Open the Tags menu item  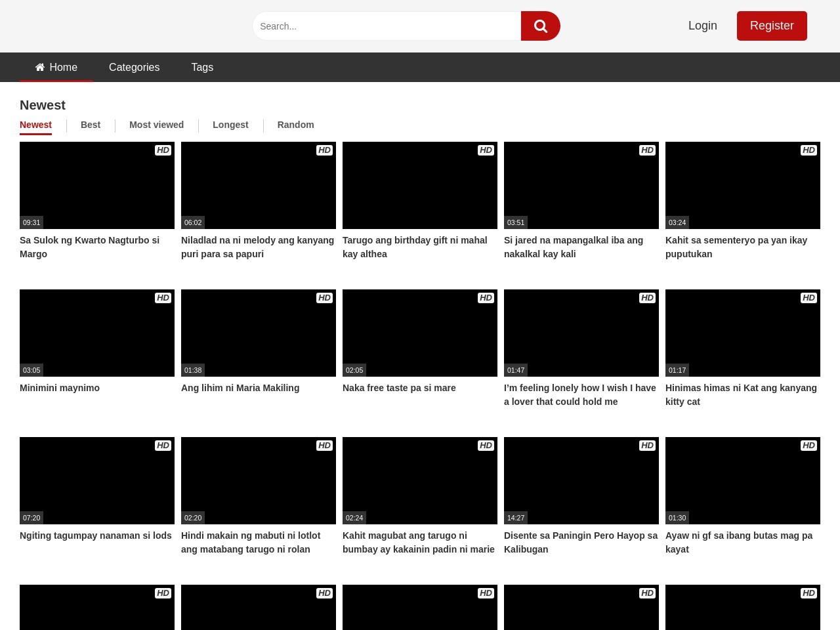pyautogui.click(x=202, y=67)
